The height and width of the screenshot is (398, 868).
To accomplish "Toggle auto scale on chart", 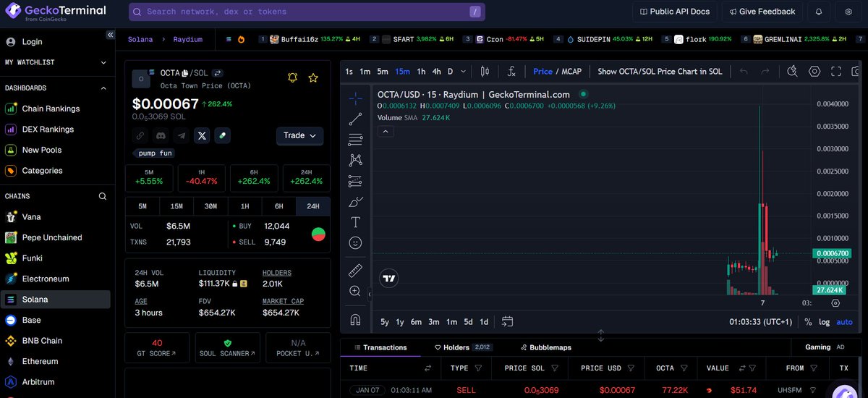I will (844, 322).
